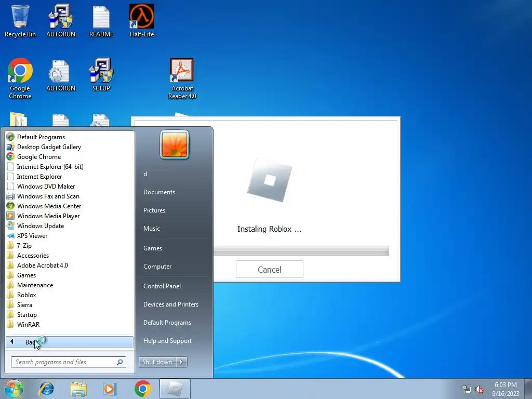Click the Shut down button
Viewport: 532px width, 399px height.
point(157,362)
